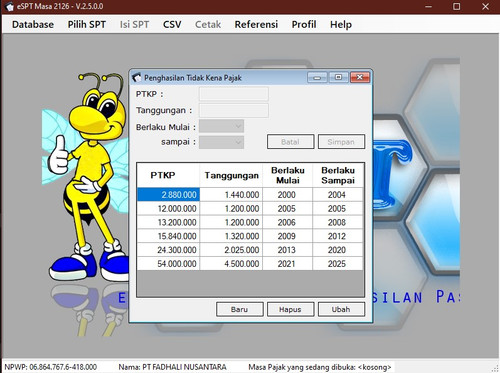500x373 pixels.
Task: Maximize the Penghasilan Tidak Kena Pajak dialog
Action: pyautogui.click(x=338, y=77)
